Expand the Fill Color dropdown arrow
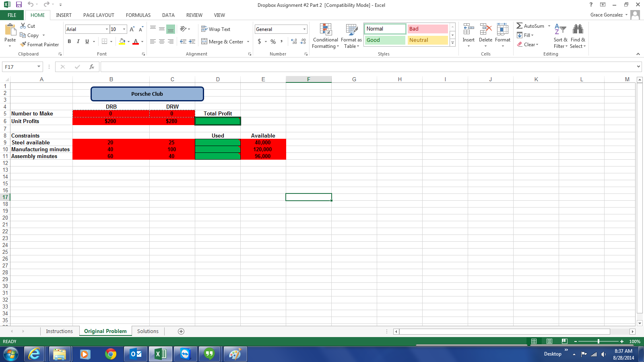The image size is (644, 362). click(x=128, y=42)
